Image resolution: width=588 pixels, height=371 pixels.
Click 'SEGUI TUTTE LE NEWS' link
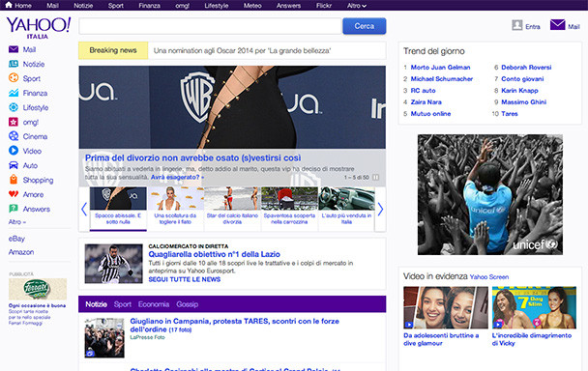coord(185,279)
